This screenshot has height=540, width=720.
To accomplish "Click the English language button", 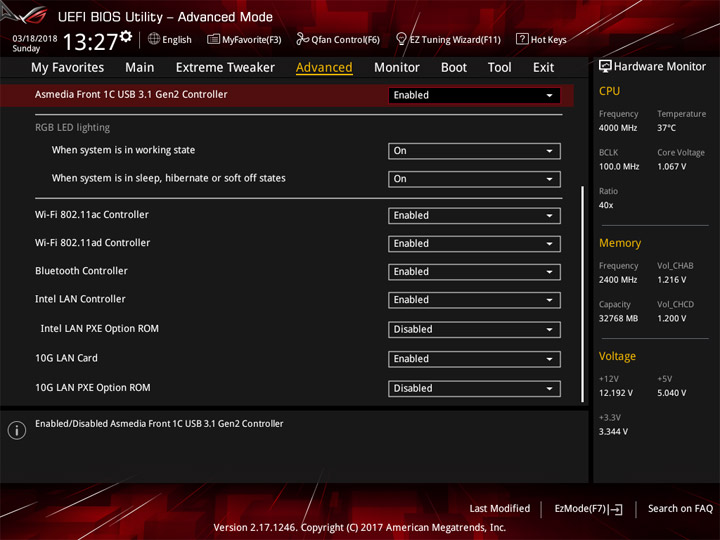I will [x=177, y=40].
